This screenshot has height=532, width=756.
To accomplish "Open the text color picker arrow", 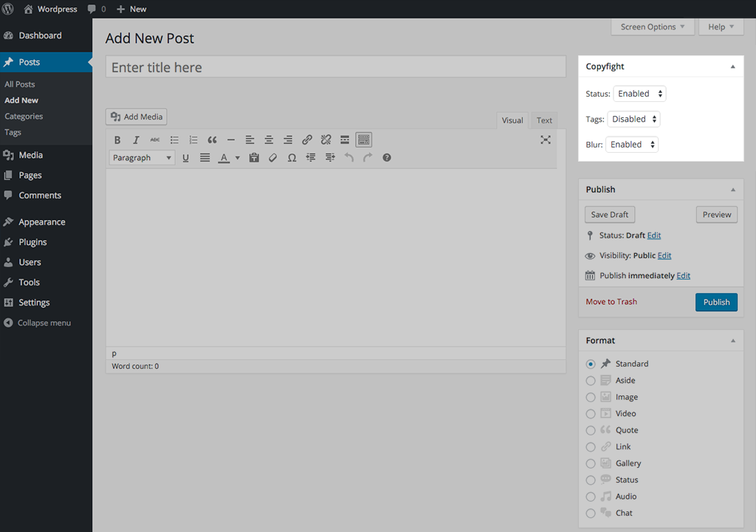I will pos(237,158).
